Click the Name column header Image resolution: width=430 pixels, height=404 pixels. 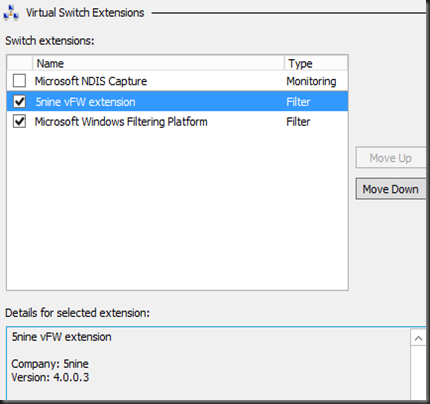click(x=158, y=63)
